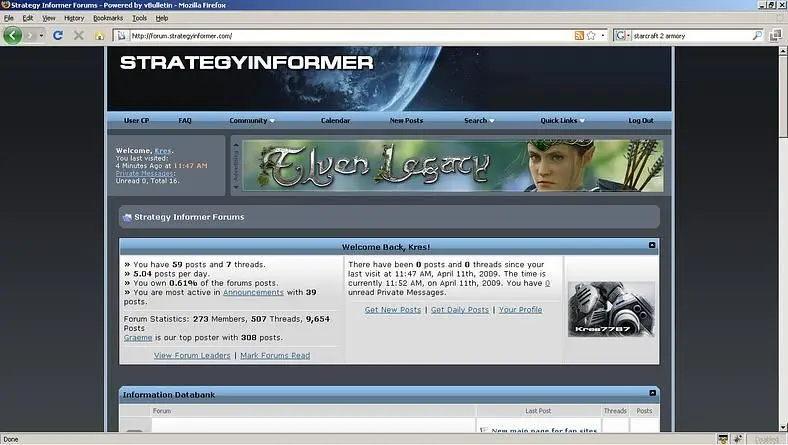This screenshot has width=788, height=445.
Task: Click Get New Posts
Action: tap(393, 310)
